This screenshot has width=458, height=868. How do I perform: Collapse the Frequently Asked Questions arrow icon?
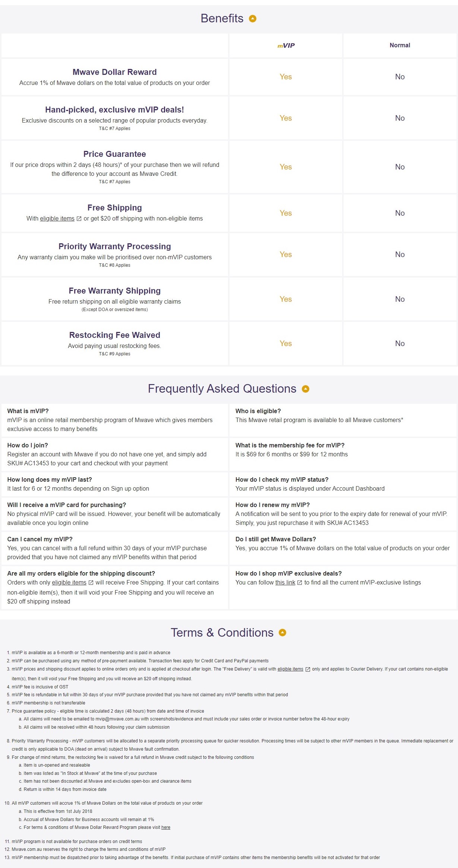click(x=306, y=389)
